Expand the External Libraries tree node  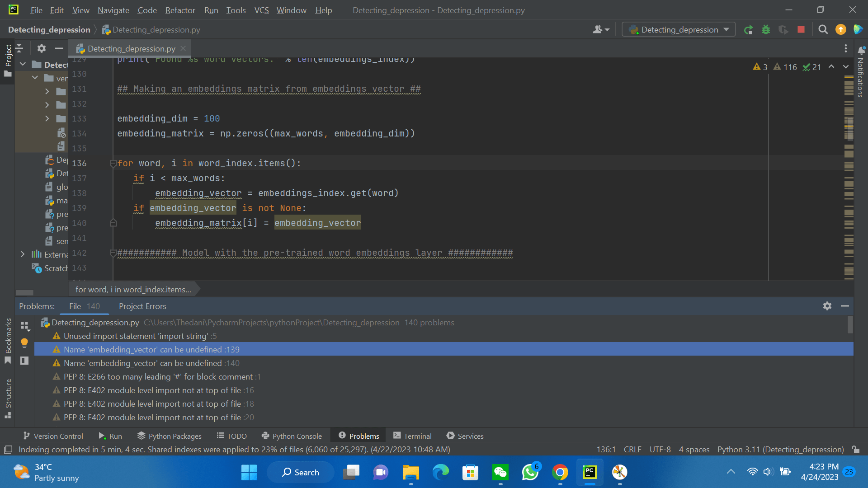[23, 254]
